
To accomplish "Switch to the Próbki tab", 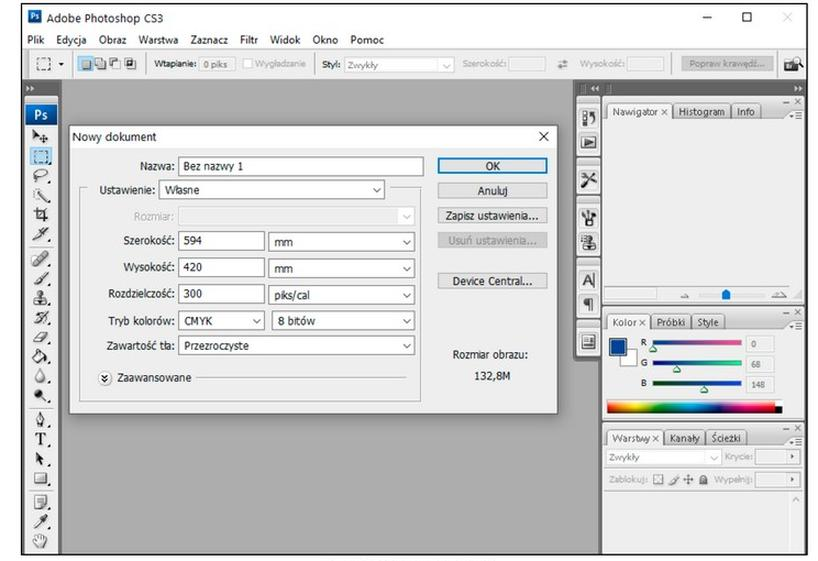I will point(670,322).
